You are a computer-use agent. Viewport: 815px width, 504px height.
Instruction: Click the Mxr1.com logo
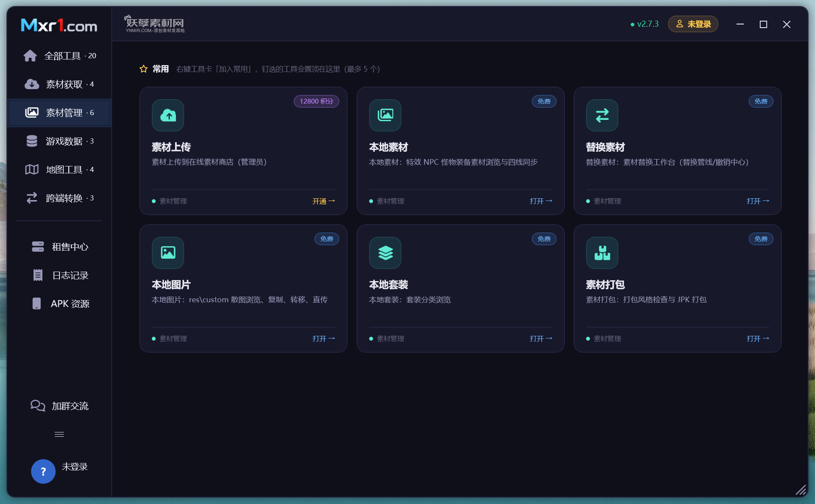[x=59, y=25]
